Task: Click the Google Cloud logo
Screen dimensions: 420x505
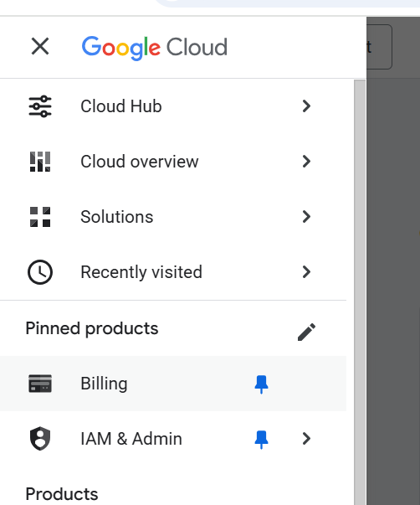Action: coord(155,48)
